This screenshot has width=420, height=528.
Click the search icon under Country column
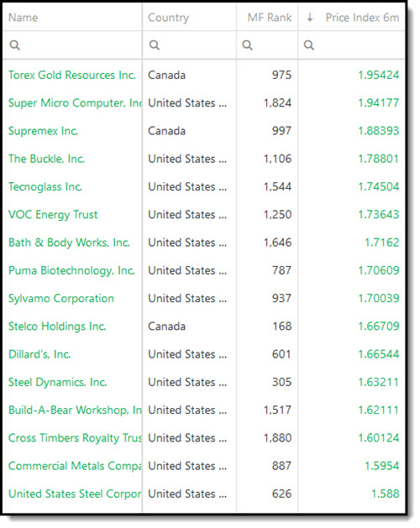pyautogui.click(x=155, y=44)
